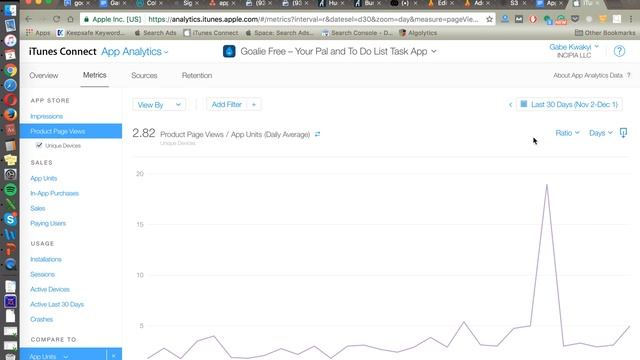Switch to the Overview tab

click(x=44, y=76)
